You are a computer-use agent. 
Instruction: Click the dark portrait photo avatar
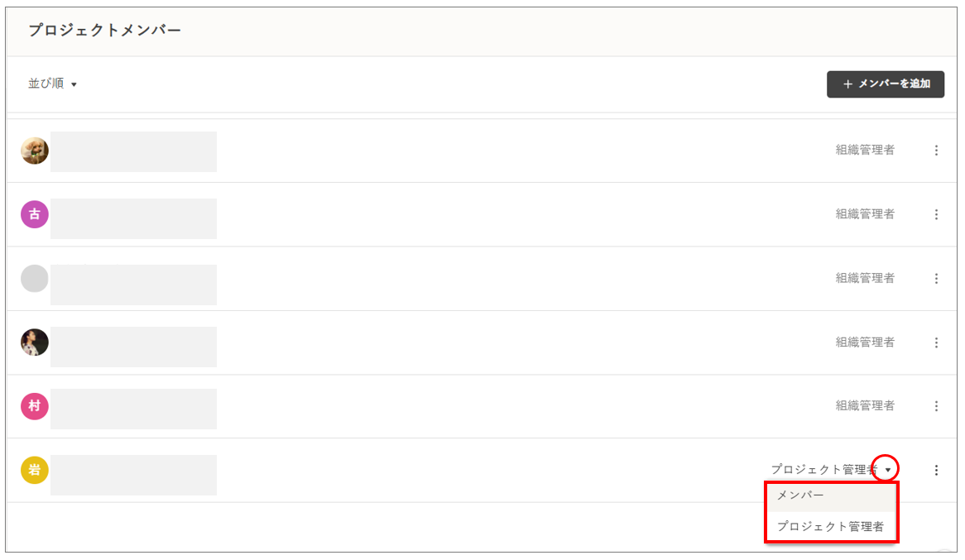(x=35, y=342)
